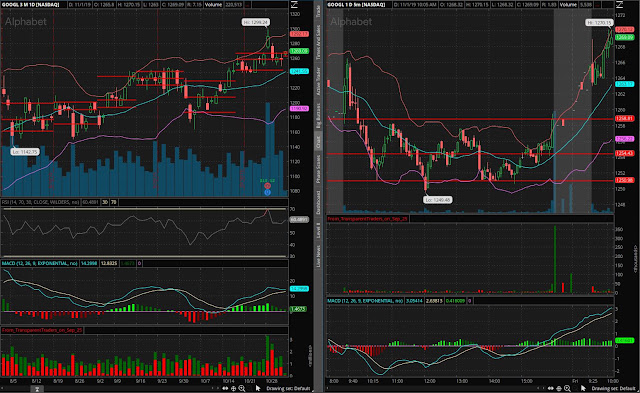Click the left chart horizontal scrollbar thumb
640x393 pixels.
click(x=37, y=389)
